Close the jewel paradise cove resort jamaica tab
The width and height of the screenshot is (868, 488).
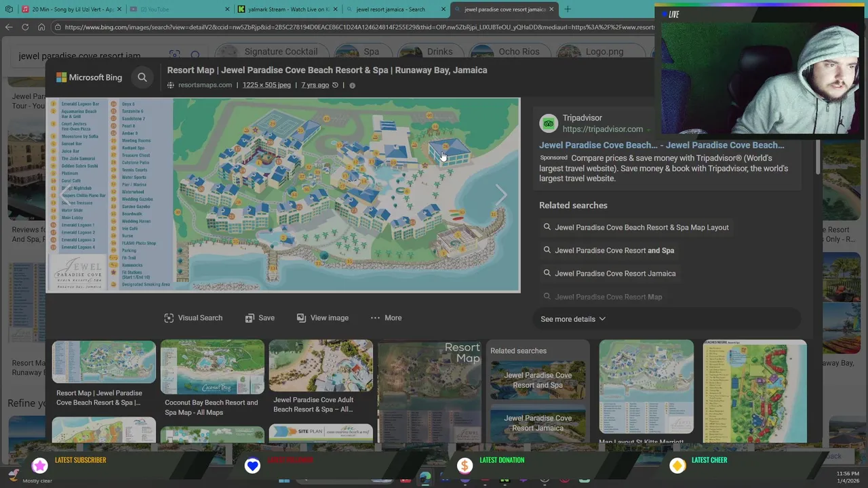[x=551, y=9]
